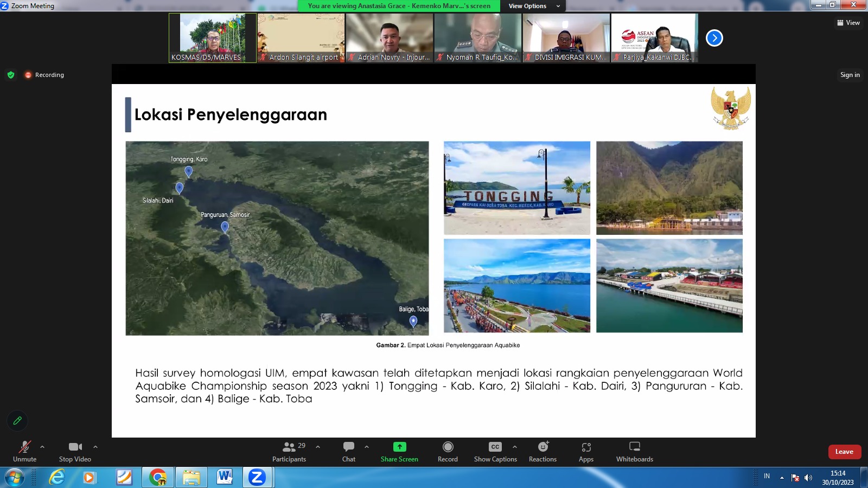Click the green encryption shield icon
This screenshot has height=488, width=868.
tap(11, 75)
